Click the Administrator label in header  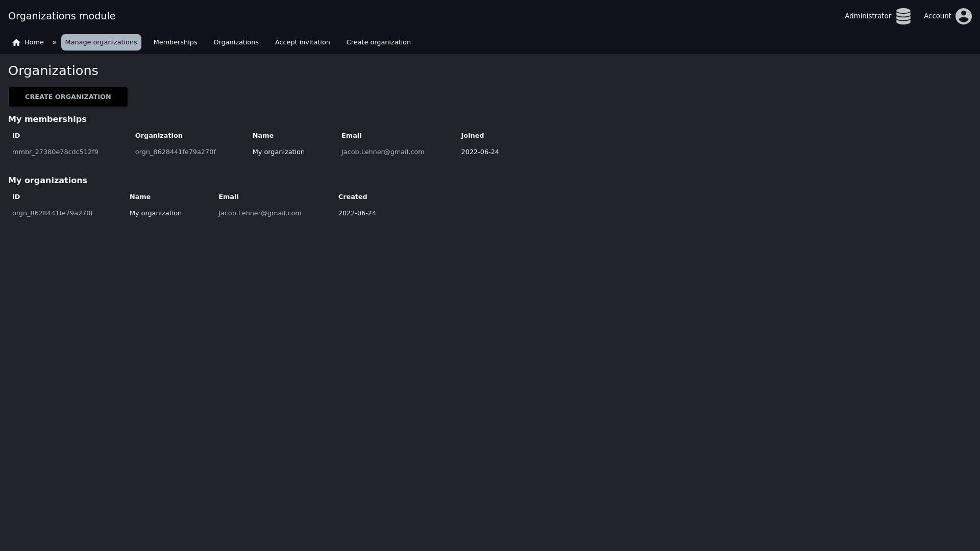point(867,16)
